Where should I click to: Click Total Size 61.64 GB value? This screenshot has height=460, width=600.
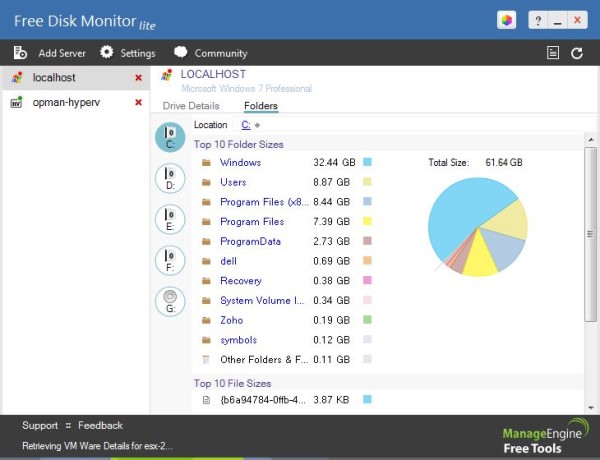tap(504, 163)
